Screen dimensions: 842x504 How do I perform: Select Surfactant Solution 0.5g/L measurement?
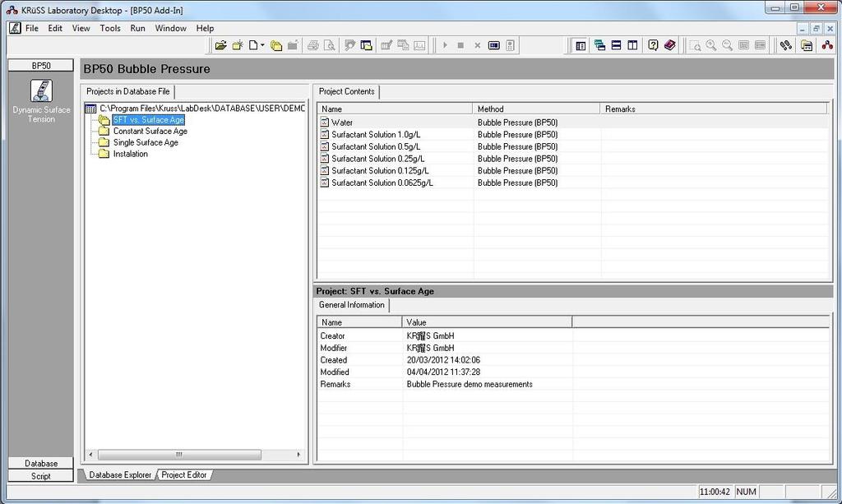click(x=572, y=146)
